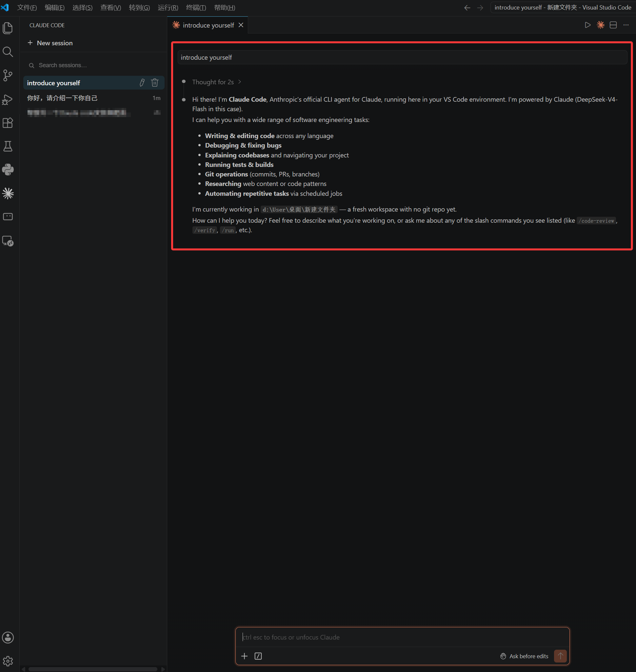
Task: Focus the Claude message input box
Action: (x=402, y=637)
